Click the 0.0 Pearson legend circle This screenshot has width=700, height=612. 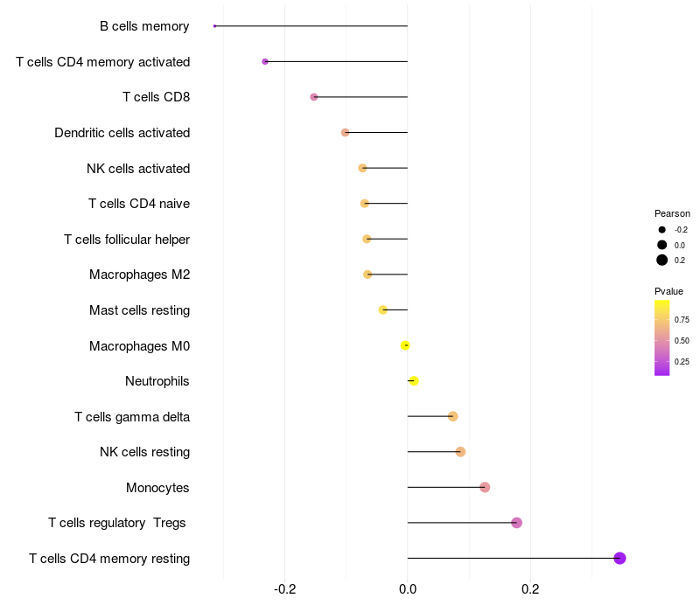pyautogui.click(x=661, y=245)
